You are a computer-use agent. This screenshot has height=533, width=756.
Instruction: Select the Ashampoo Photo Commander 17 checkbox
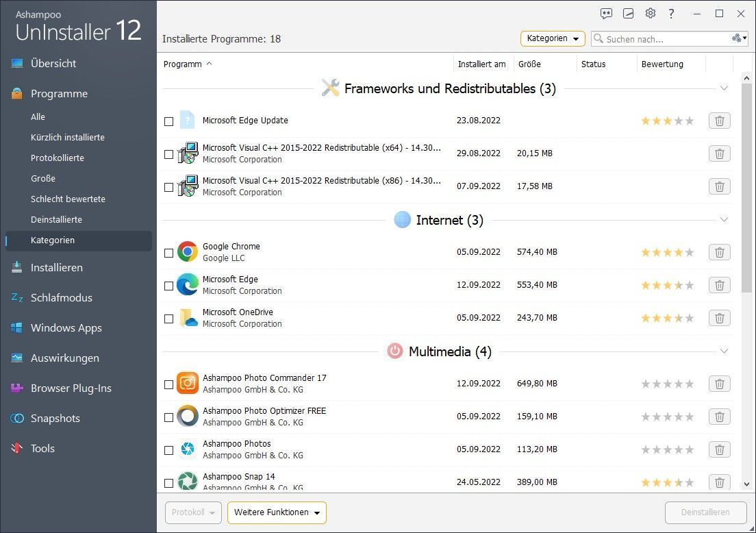point(169,384)
